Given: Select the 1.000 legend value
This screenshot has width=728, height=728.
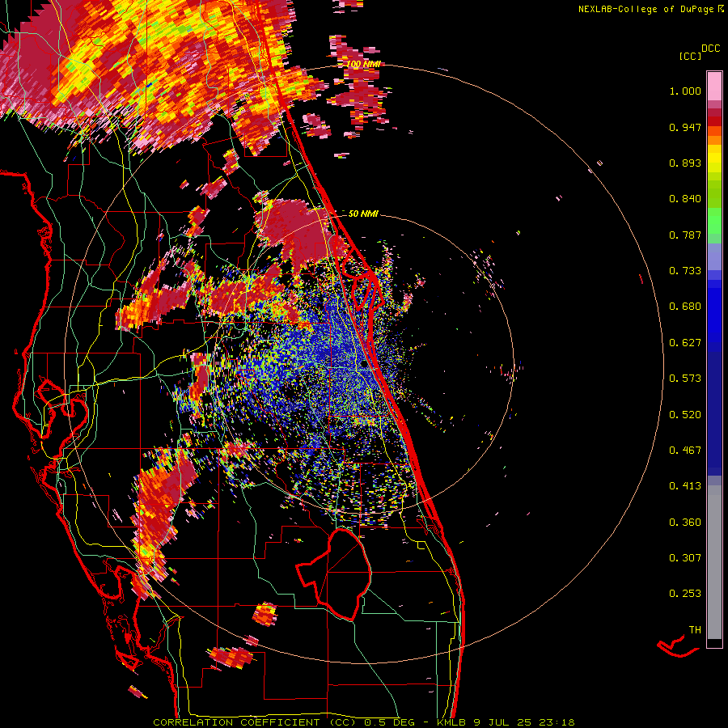Looking at the screenshot, I should click(x=685, y=91).
